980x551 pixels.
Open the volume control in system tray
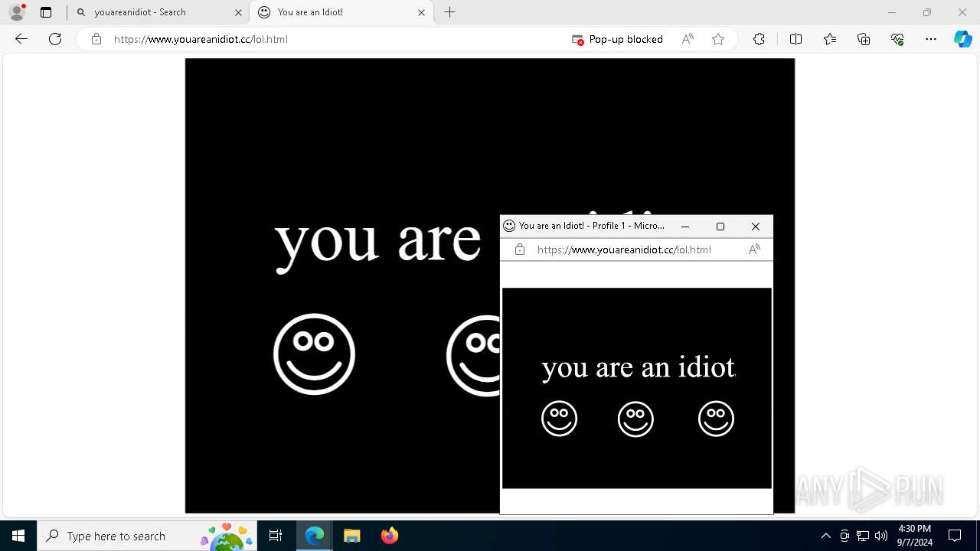(x=880, y=536)
